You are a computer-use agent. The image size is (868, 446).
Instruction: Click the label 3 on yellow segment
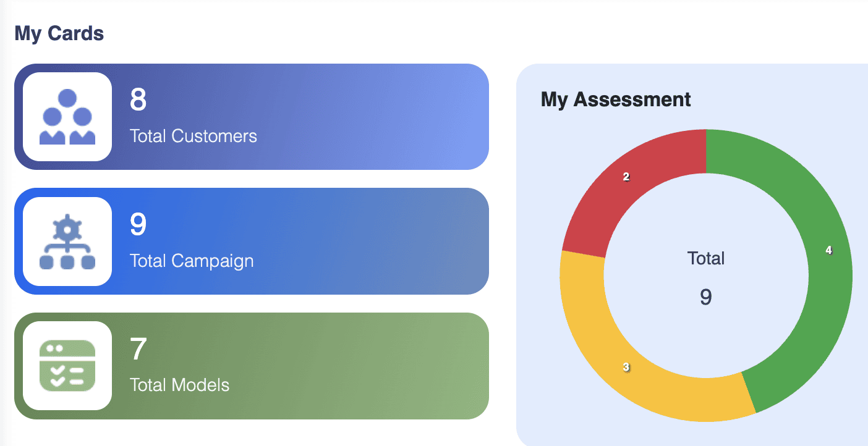point(626,368)
